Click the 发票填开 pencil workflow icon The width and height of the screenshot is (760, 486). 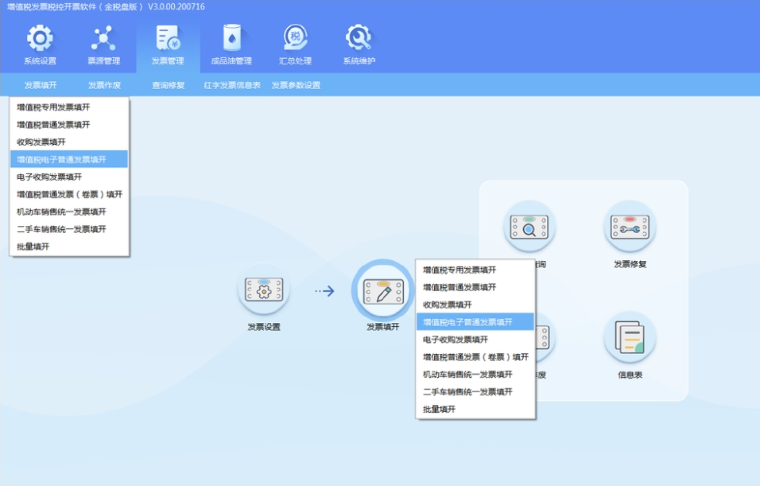coord(383,291)
